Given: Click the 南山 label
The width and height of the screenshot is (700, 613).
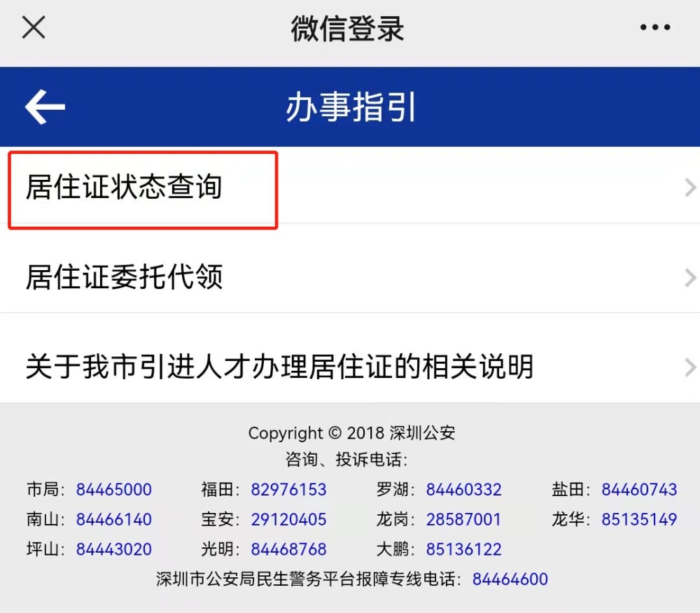Looking at the screenshot, I should point(45,519).
